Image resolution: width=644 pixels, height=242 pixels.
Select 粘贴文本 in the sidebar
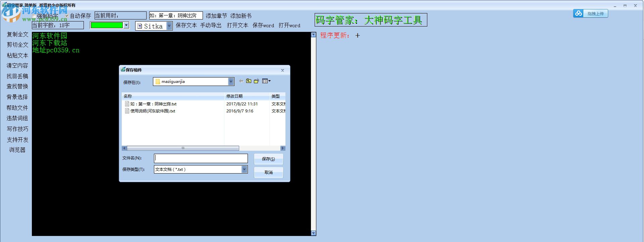point(17,55)
